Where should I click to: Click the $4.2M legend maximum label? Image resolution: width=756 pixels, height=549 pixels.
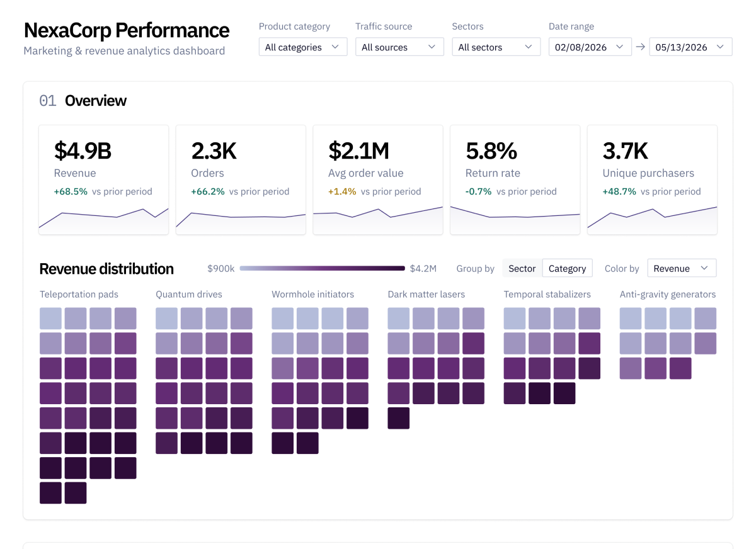423,269
